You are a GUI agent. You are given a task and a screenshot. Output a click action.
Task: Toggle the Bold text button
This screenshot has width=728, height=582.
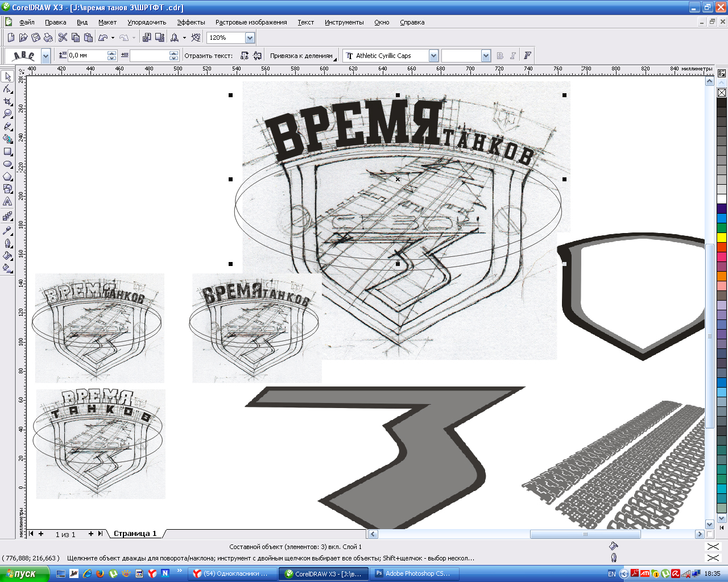[x=500, y=56]
